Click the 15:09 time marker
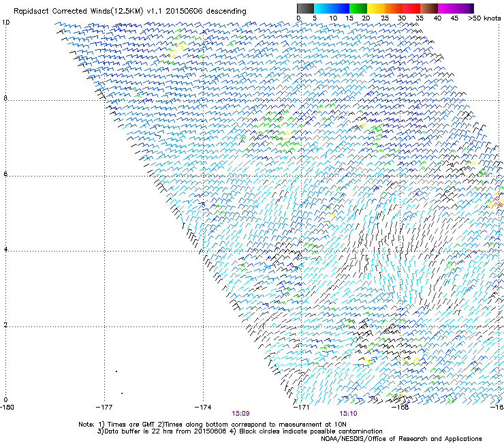Screen dimensions: 504x443 point(240,414)
